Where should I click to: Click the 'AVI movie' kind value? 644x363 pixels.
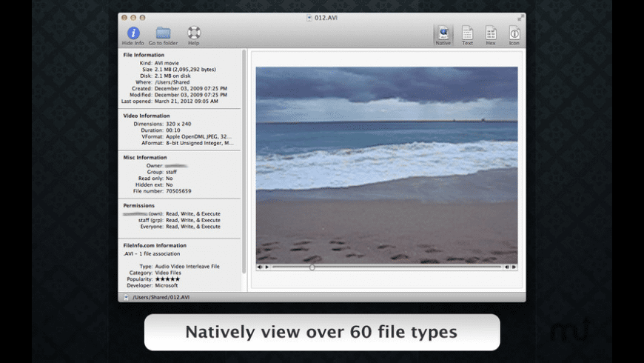[x=167, y=63]
